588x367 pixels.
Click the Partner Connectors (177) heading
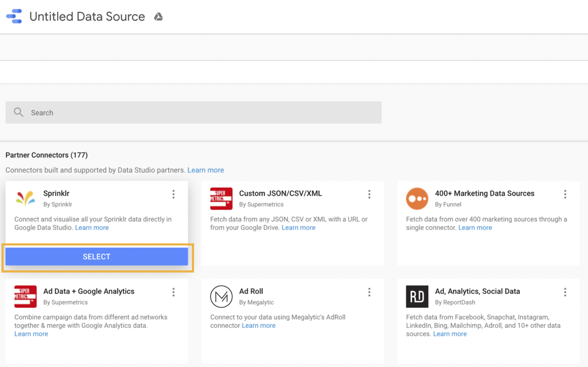pos(47,155)
